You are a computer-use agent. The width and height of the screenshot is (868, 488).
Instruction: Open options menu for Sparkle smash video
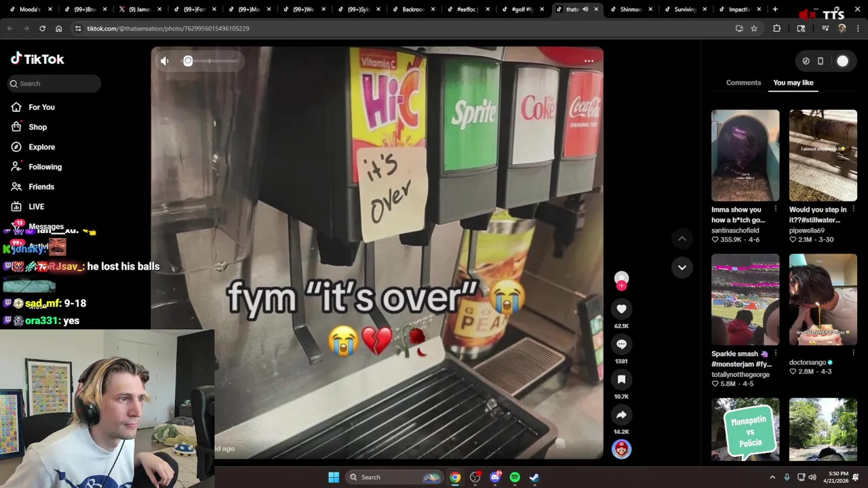(775, 353)
